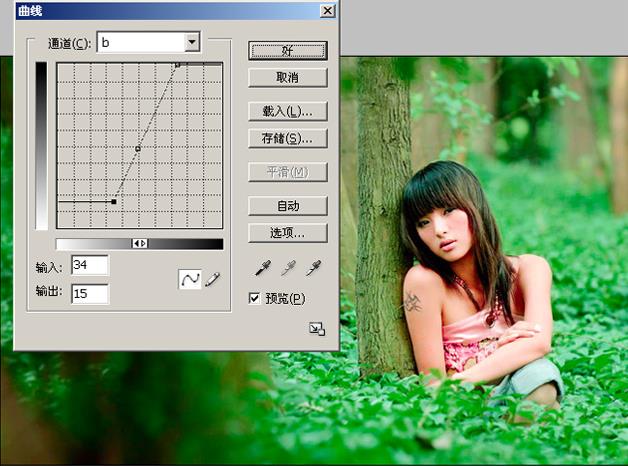
Task: Choose the pencil draw-curve tool
Action: (x=213, y=279)
